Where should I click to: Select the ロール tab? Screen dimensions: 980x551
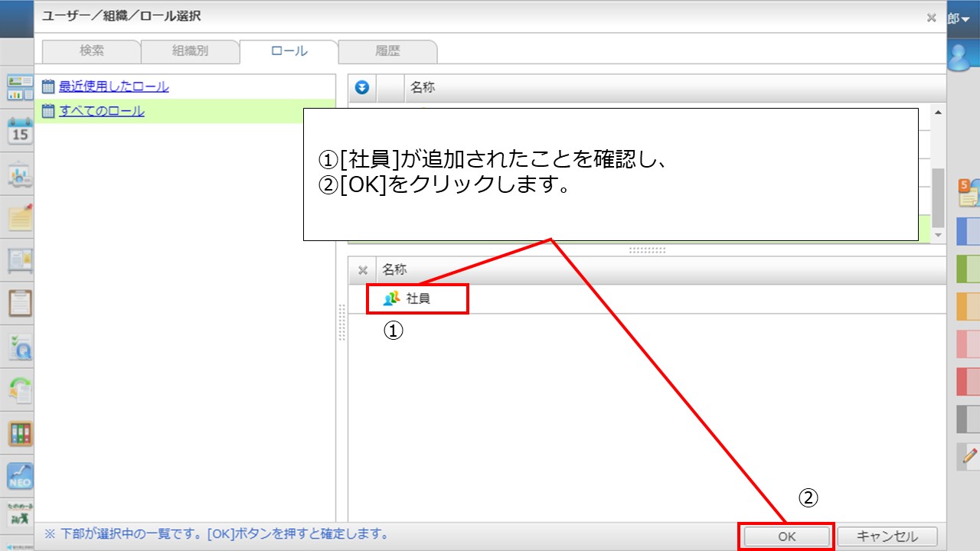point(289,51)
